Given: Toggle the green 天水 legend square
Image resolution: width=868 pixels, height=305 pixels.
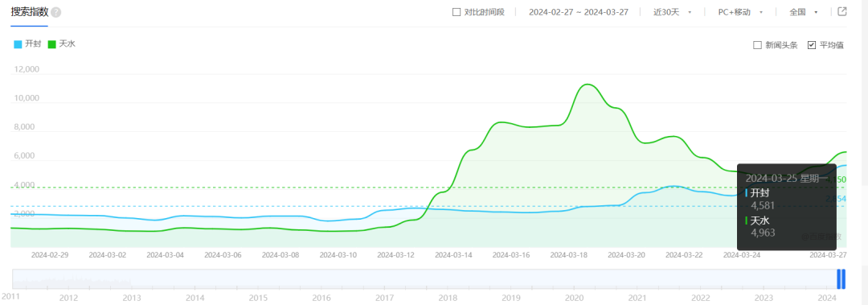Looking at the screenshot, I should pos(52,43).
